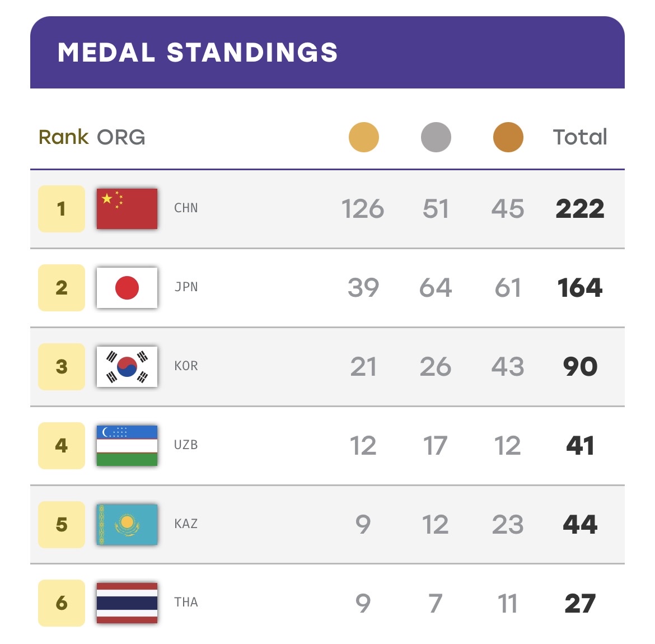Select the China flag icon
Screen dimensions: 655x644
point(127,208)
